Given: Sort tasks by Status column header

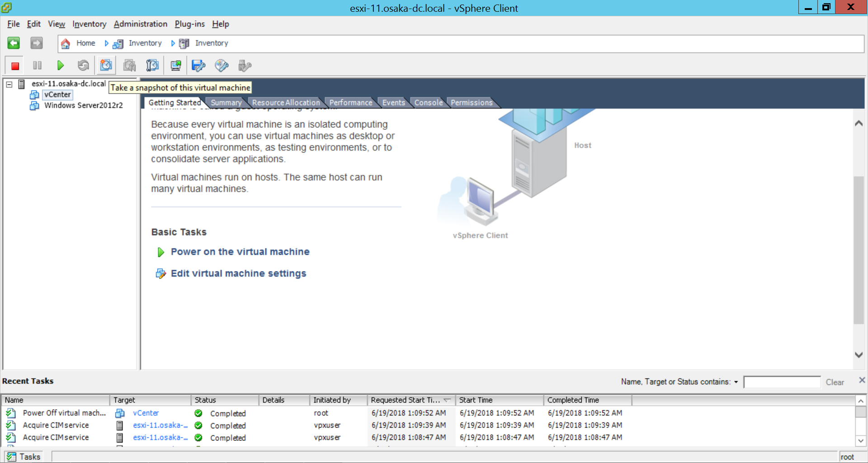Looking at the screenshot, I should pos(225,400).
